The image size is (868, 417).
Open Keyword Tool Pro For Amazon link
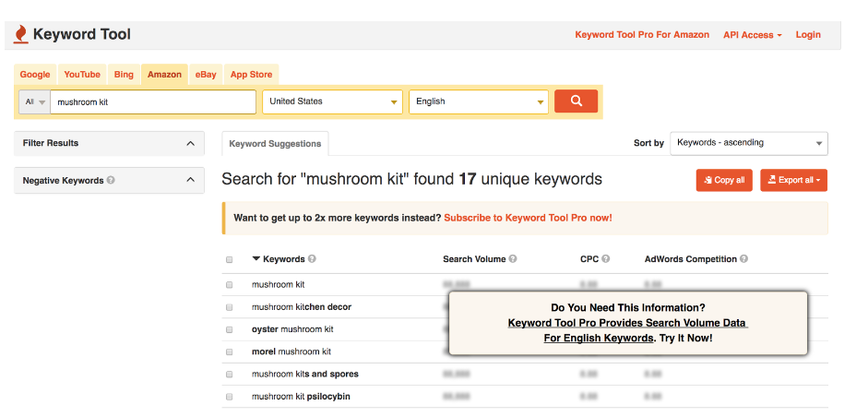[642, 35]
